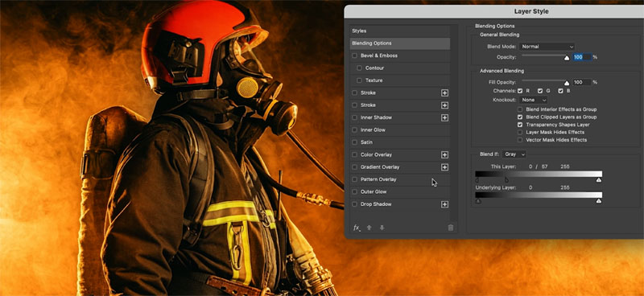Click plus icon beside Gradient Overlay

pyautogui.click(x=444, y=167)
